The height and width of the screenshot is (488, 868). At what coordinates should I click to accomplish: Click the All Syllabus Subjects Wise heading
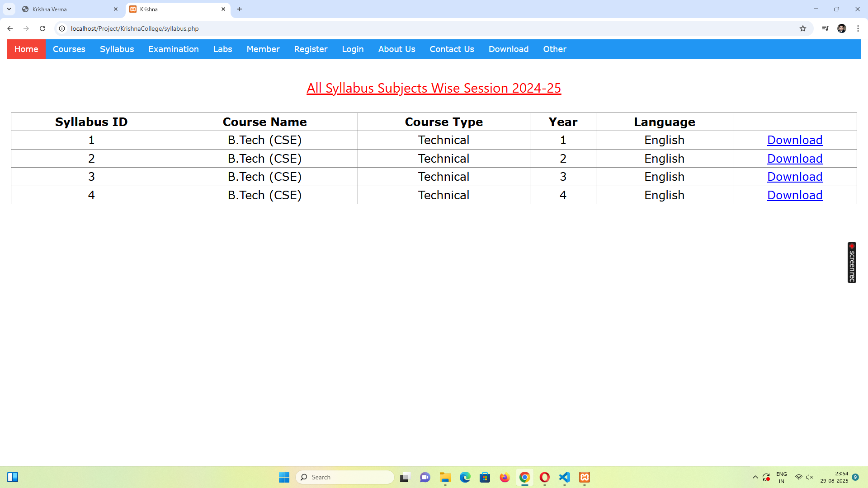pyautogui.click(x=434, y=88)
